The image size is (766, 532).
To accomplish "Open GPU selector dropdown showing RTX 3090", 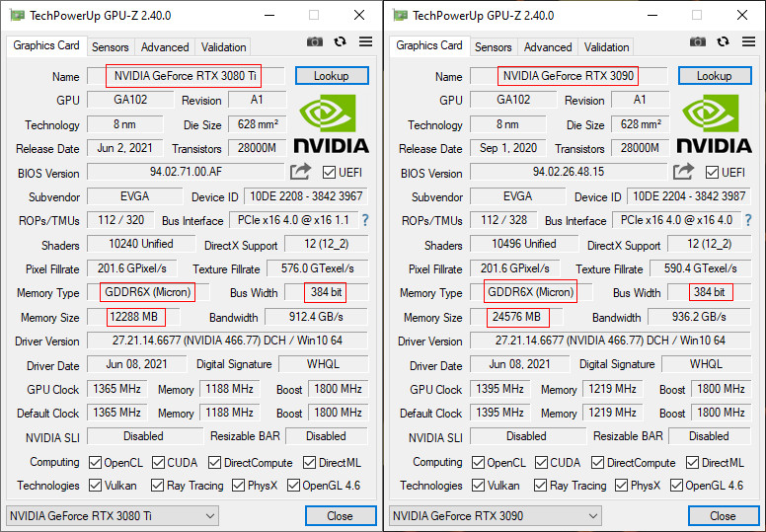I will (496, 516).
